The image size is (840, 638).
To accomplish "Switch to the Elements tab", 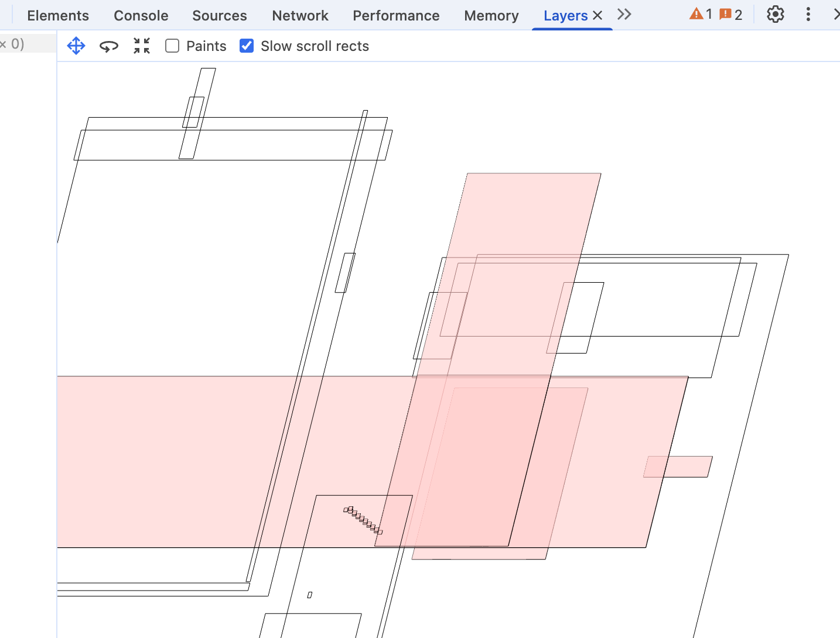I will (x=58, y=16).
